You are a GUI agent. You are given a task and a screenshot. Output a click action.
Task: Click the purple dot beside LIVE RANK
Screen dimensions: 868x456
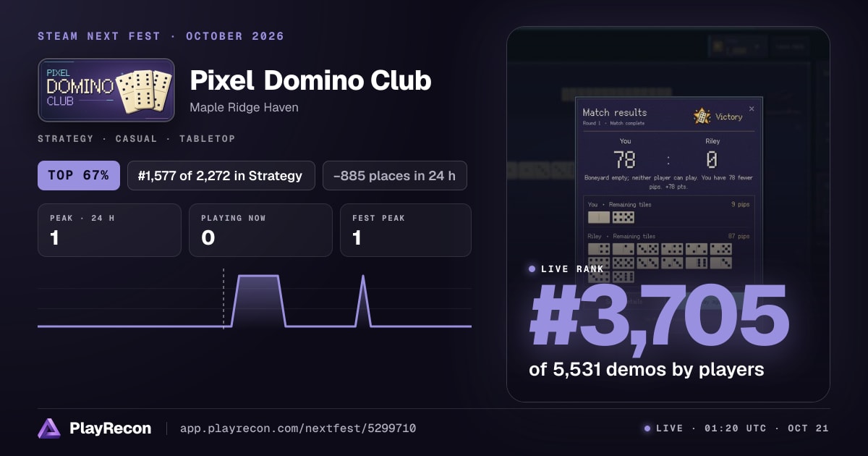click(532, 269)
